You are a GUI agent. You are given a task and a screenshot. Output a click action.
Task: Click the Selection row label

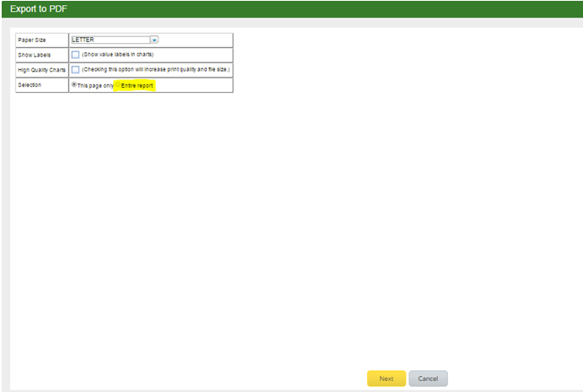pos(30,84)
